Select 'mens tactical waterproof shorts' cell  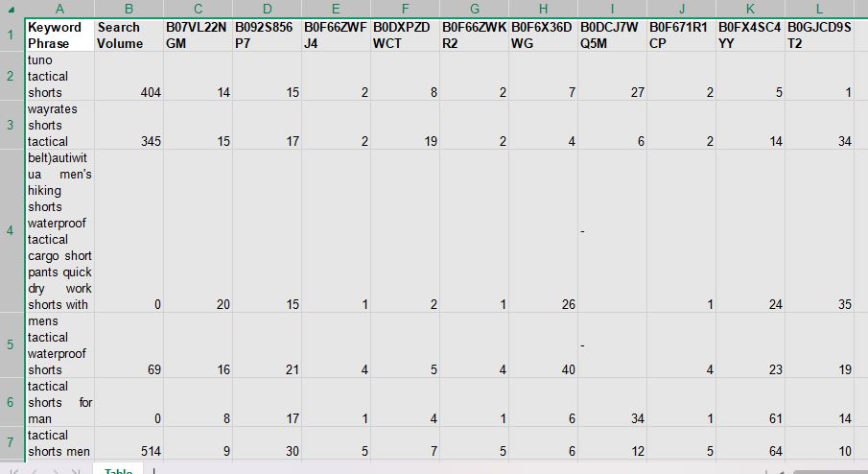click(59, 345)
